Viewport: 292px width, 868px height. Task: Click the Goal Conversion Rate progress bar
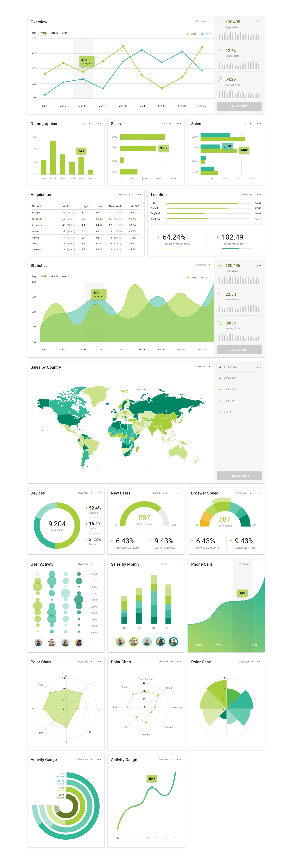point(178,249)
